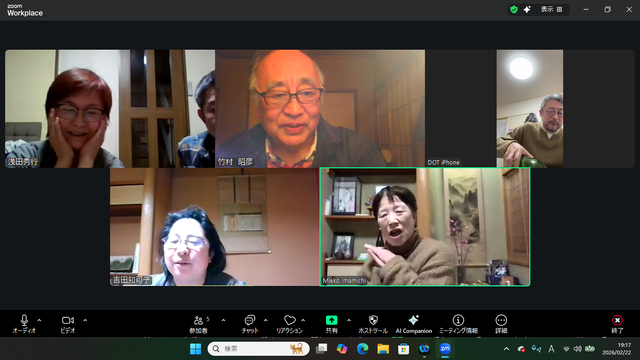The image size is (640, 360).
Task: Open the more details menu
Action: coord(501,324)
